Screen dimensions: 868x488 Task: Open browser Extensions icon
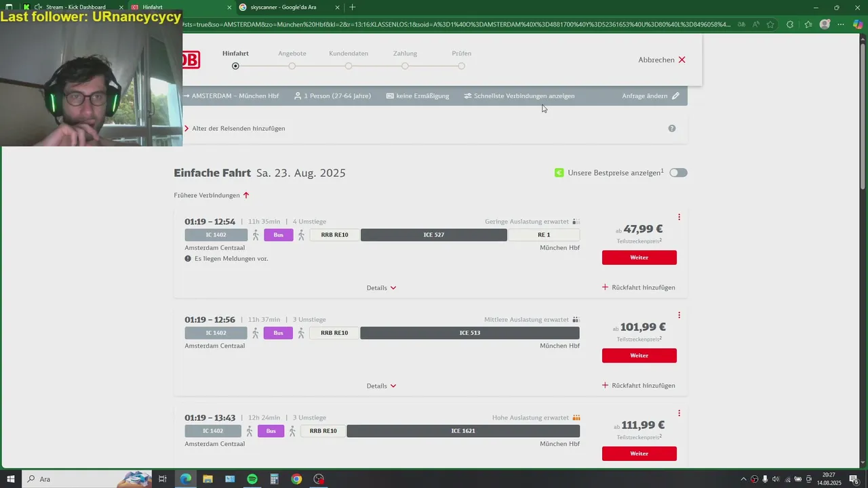(x=790, y=24)
